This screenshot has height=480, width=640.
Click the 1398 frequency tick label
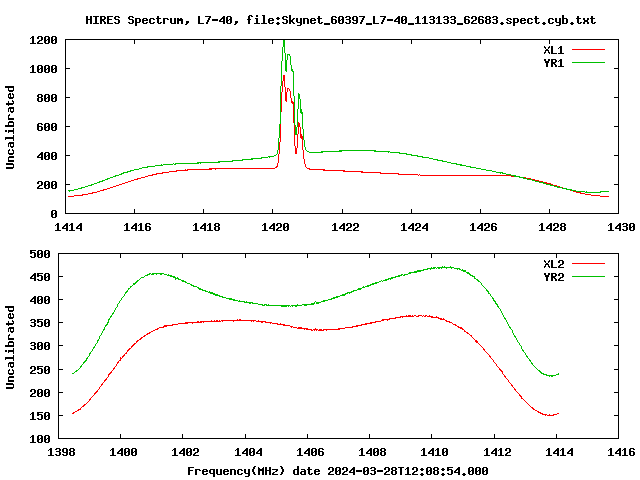coord(61,452)
